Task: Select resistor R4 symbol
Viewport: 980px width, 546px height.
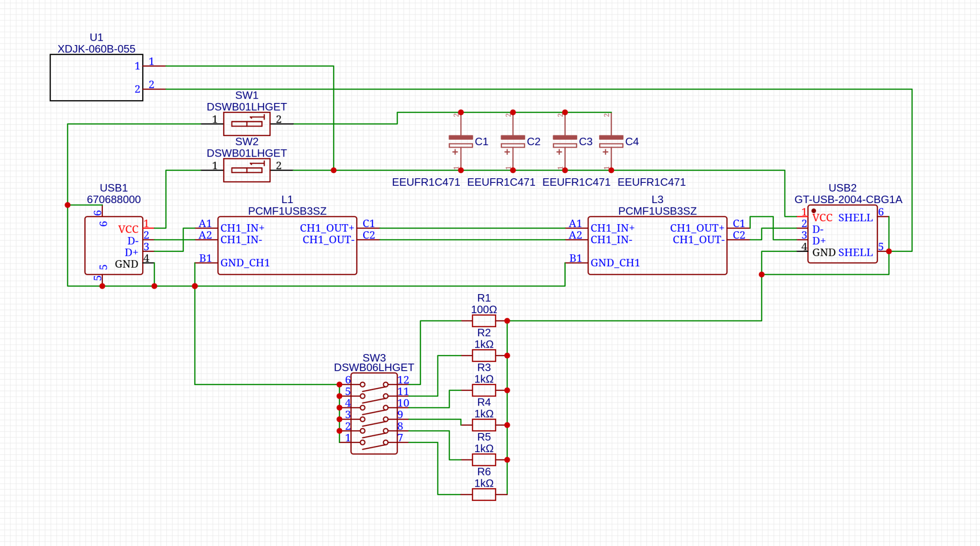Action: pyautogui.click(x=484, y=425)
